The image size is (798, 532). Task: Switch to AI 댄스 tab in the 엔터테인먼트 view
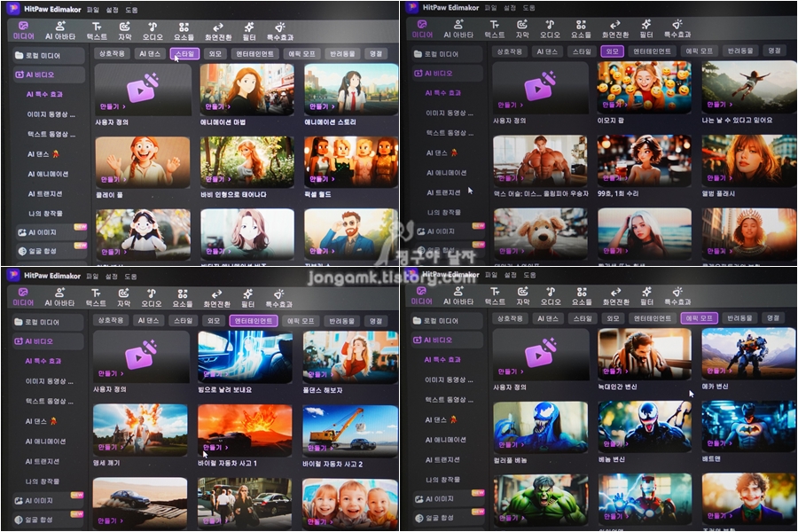(149, 321)
